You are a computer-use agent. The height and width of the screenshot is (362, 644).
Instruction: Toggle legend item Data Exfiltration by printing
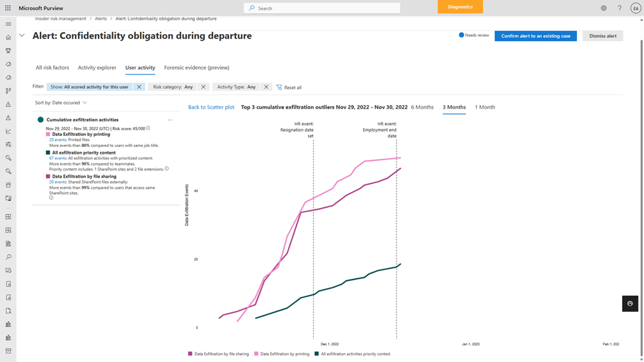282,354
